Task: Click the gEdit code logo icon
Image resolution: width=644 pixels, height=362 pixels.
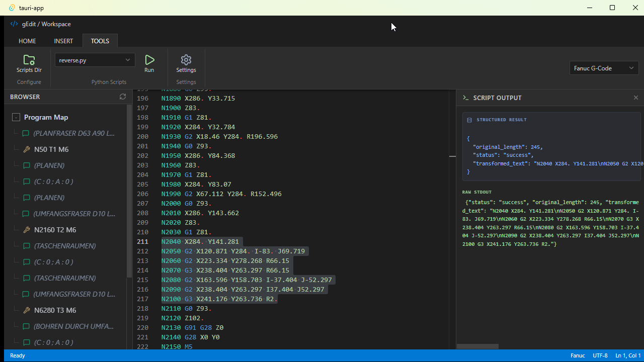Action: pyautogui.click(x=14, y=24)
